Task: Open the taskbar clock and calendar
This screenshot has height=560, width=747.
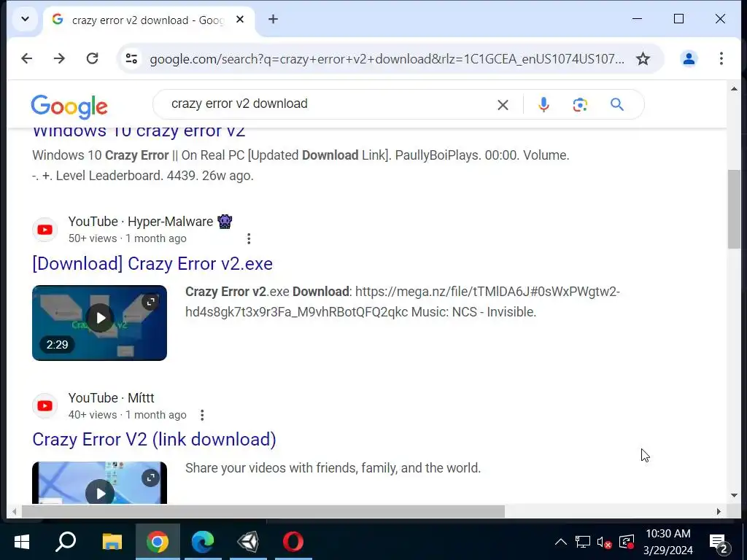Action: point(668,542)
